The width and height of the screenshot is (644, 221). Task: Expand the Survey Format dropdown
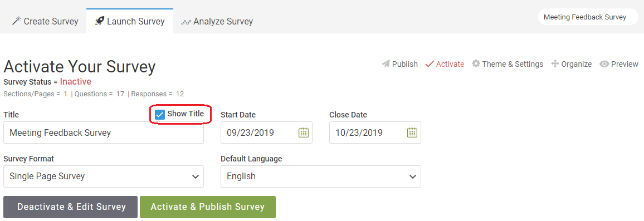coord(104,176)
